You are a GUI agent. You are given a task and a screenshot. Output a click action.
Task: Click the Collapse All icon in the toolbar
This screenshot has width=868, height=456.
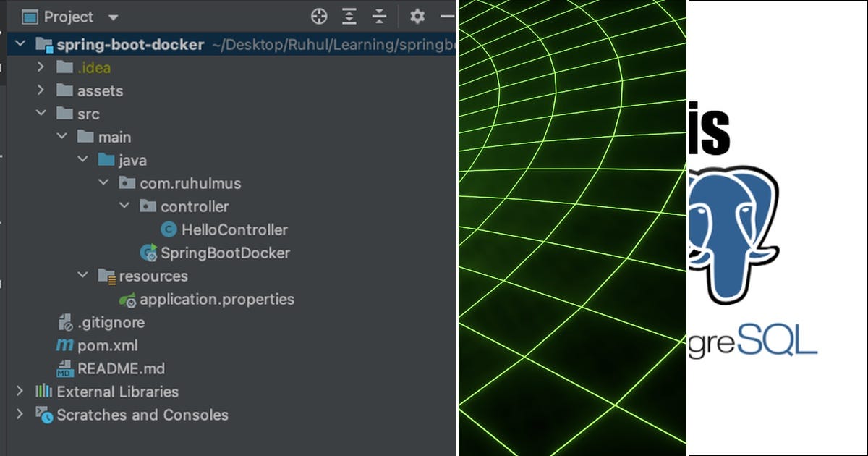(x=379, y=16)
